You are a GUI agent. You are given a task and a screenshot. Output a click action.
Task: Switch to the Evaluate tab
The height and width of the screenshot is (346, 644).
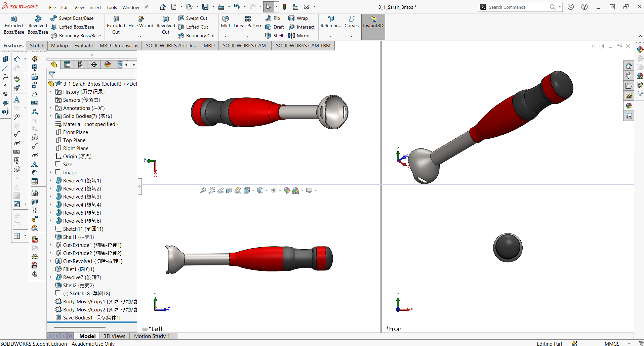(x=84, y=46)
